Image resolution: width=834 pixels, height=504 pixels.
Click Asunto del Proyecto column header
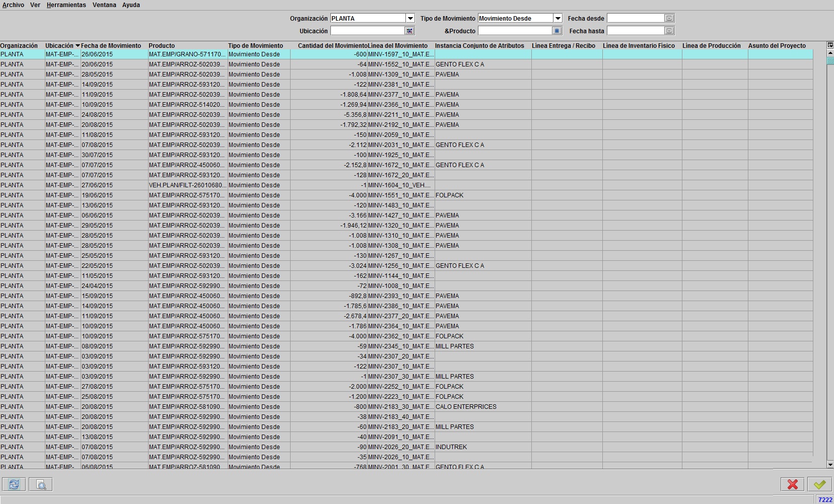(x=780, y=46)
